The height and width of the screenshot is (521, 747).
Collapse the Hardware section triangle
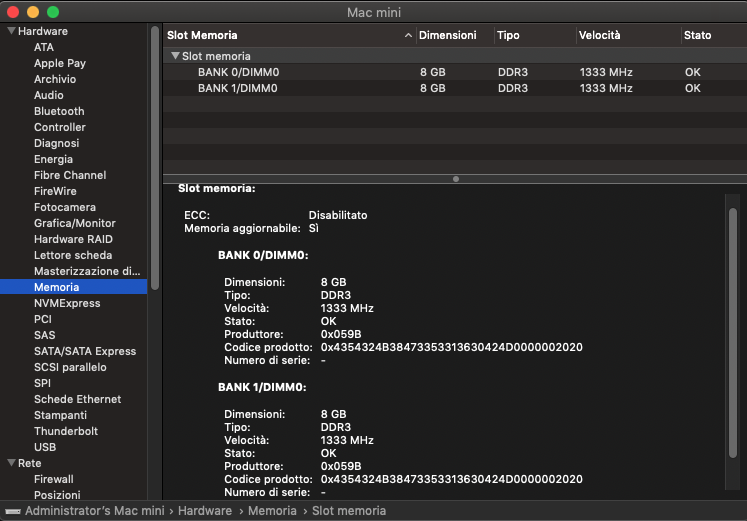(x=11, y=31)
